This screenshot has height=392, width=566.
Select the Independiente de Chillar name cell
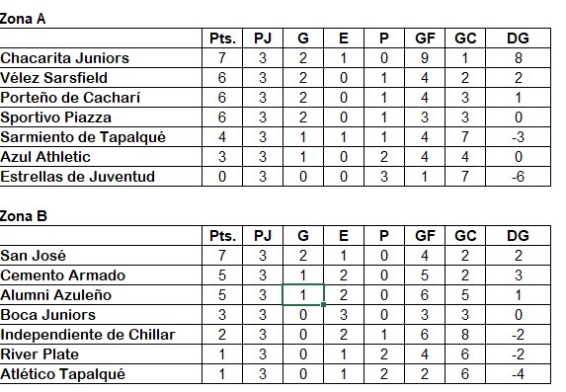[101, 335]
